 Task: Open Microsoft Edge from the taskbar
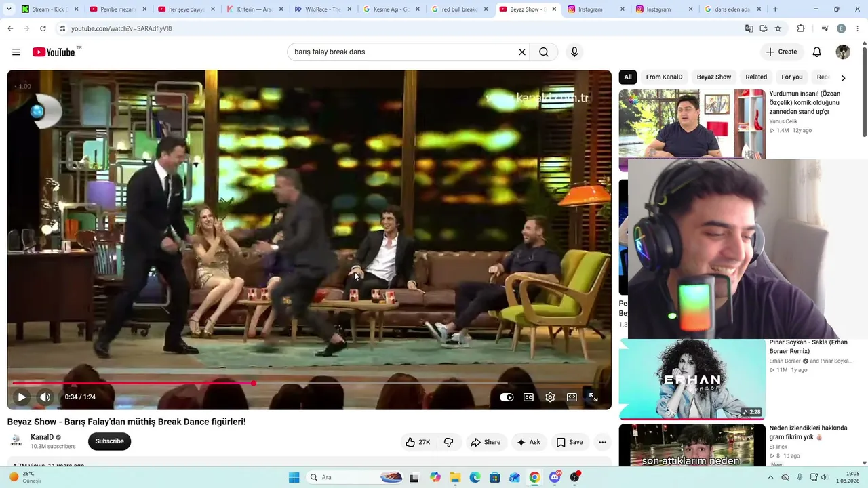475,477
